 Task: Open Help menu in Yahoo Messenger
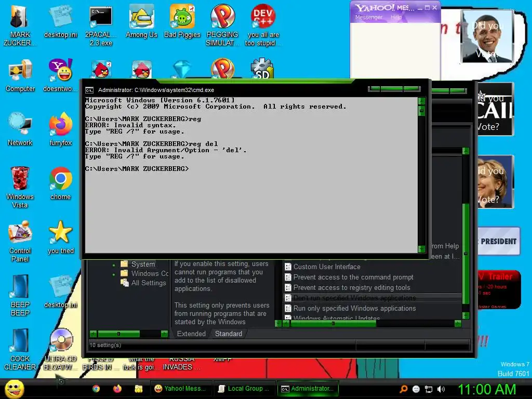point(395,17)
